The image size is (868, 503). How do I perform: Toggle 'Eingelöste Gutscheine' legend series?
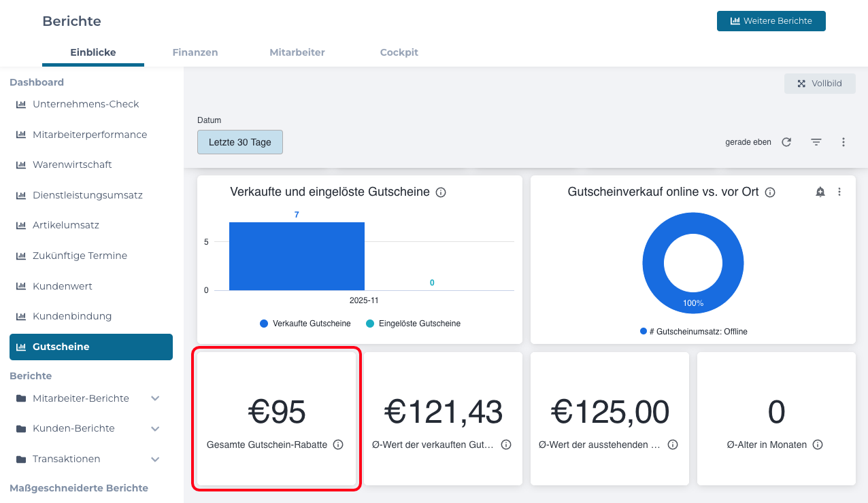point(413,324)
